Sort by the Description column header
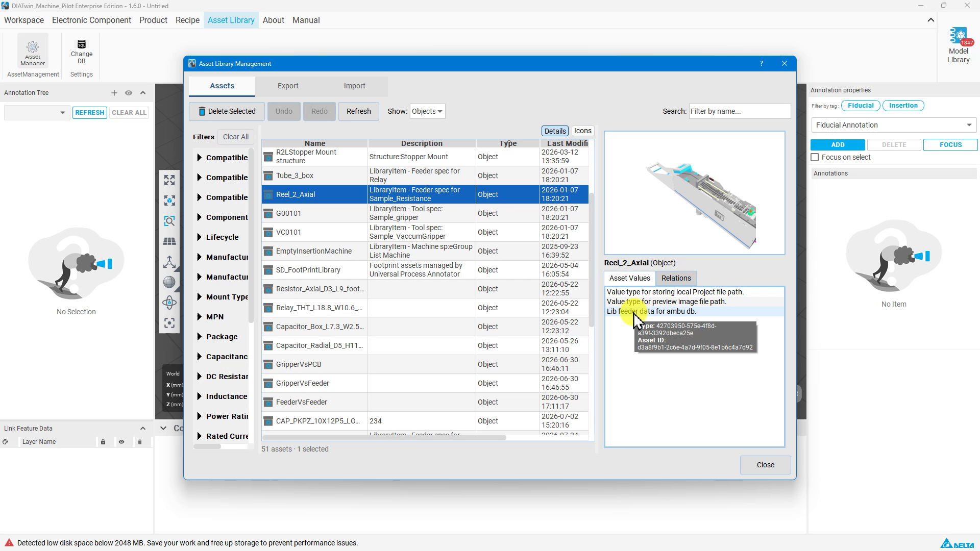The width and height of the screenshot is (980, 551). [422, 143]
